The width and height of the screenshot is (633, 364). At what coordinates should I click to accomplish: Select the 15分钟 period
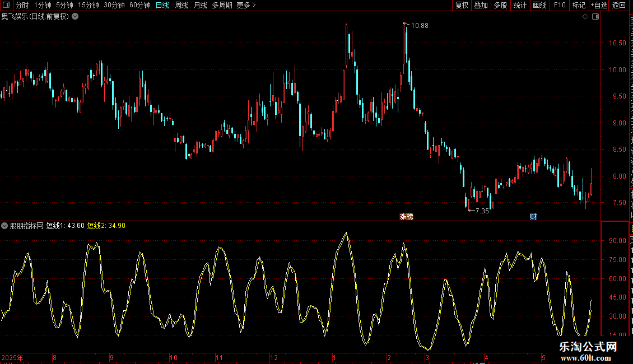click(x=89, y=5)
